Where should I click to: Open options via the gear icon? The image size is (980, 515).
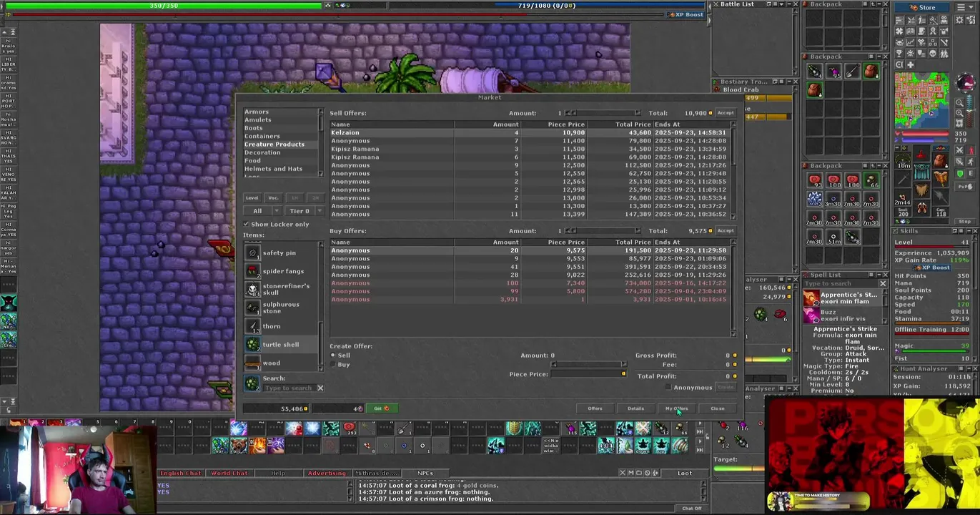pyautogui.click(x=959, y=20)
